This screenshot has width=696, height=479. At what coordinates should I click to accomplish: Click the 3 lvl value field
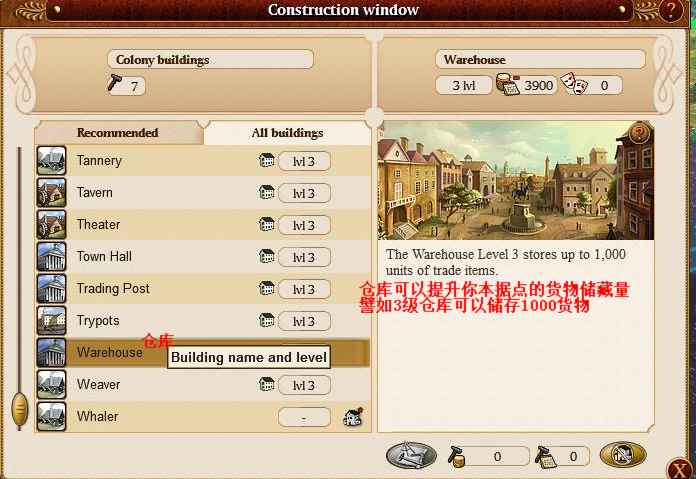click(x=464, y=85)
